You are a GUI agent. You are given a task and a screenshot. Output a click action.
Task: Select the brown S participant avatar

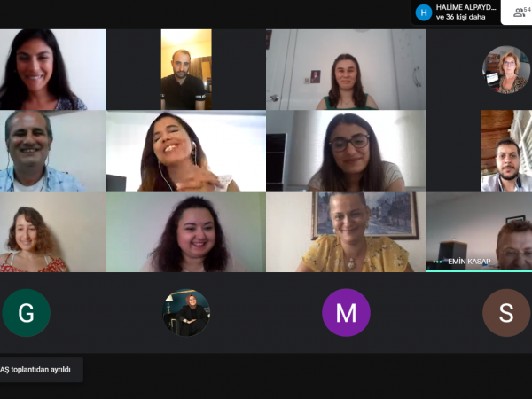click(506, 312)
